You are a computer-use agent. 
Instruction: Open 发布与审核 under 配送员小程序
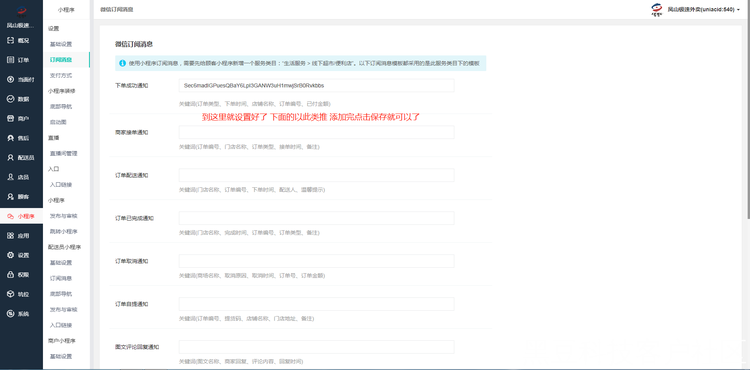click(x=64, y=310)
